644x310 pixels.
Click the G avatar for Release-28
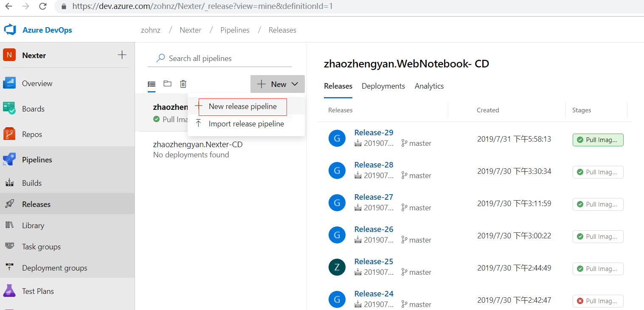pyautogui.click(x=337, y=170)
